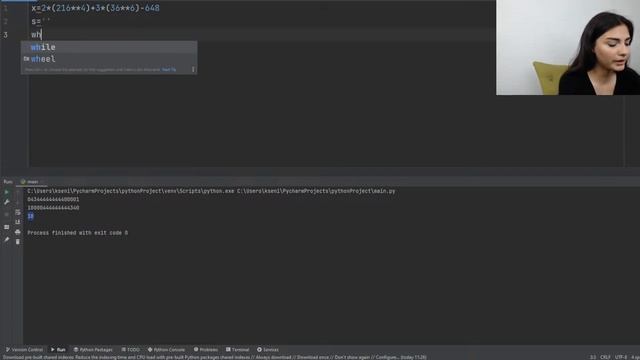The width and height of the screenshot is (640, 360).
Task: Open Services tool window
Action: tap(268, 349)
